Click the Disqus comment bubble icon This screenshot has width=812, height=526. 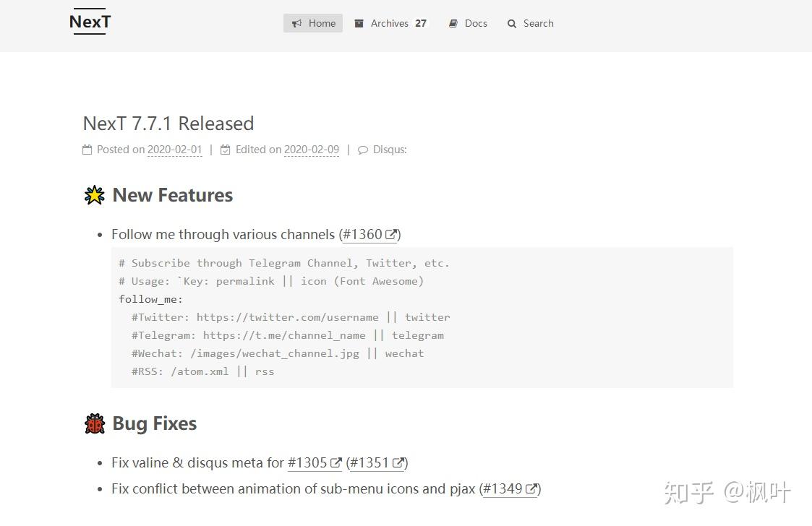tap(363, 150)
